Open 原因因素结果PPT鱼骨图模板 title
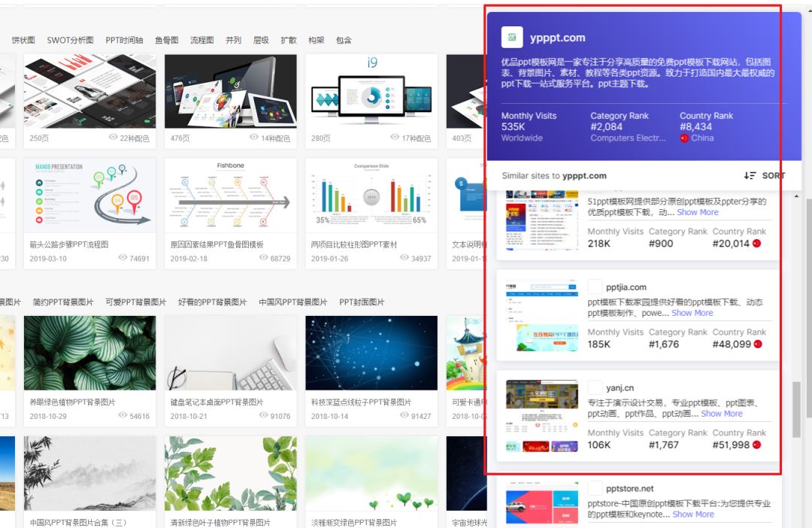The width and height of the screenshot is (812, 528). coord(217,244)
